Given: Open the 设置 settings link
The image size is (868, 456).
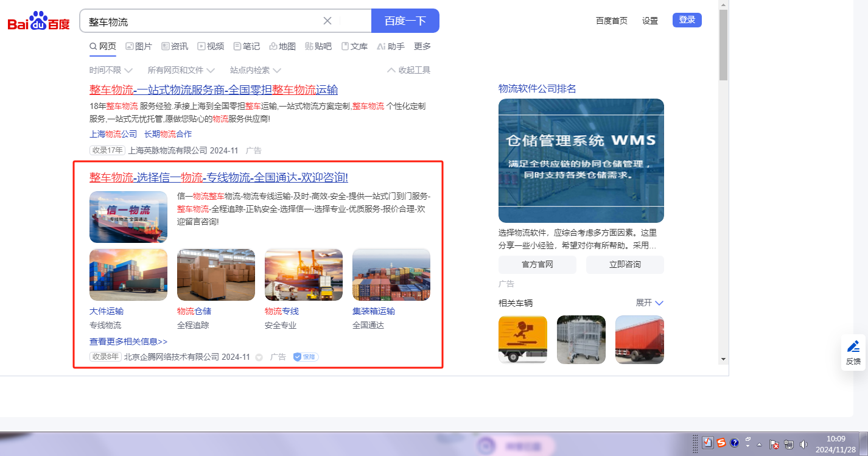Looking at the screenshot, I should (x=650, y=21).
